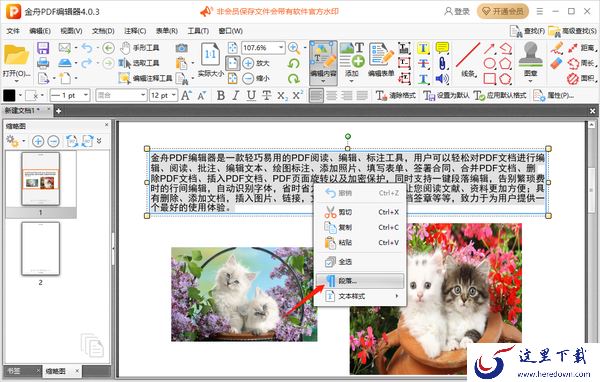The height and width of the screenshot is (382, 600).
Task: Rotate page counterclockwise with green arrow
Action: pyautogui.click(x=294, y=63)
